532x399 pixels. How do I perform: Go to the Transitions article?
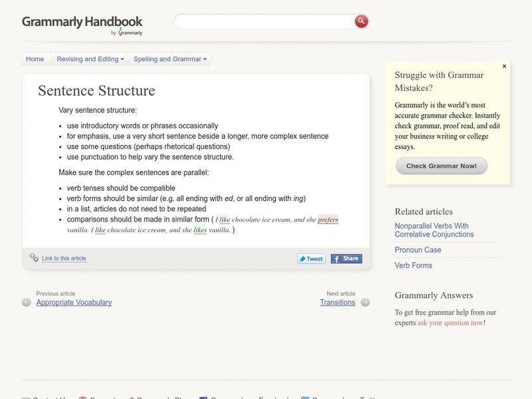pyautogui.click(x=337, y=302)
